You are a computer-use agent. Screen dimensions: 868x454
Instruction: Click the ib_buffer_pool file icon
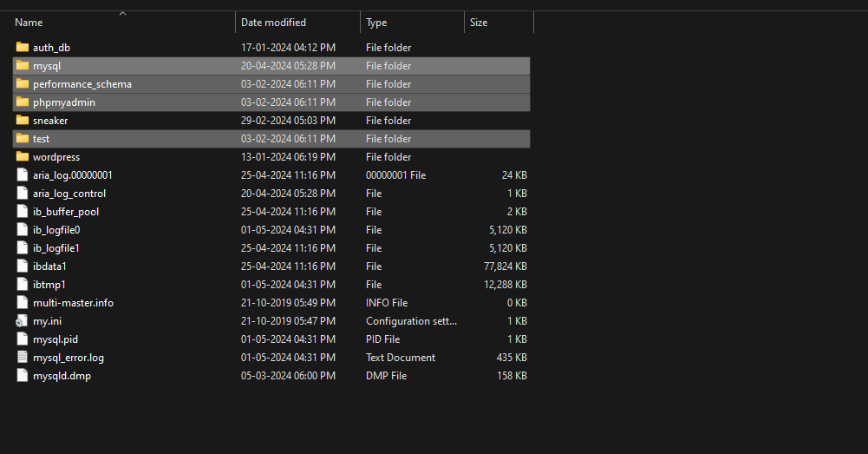tap(23, 211)
